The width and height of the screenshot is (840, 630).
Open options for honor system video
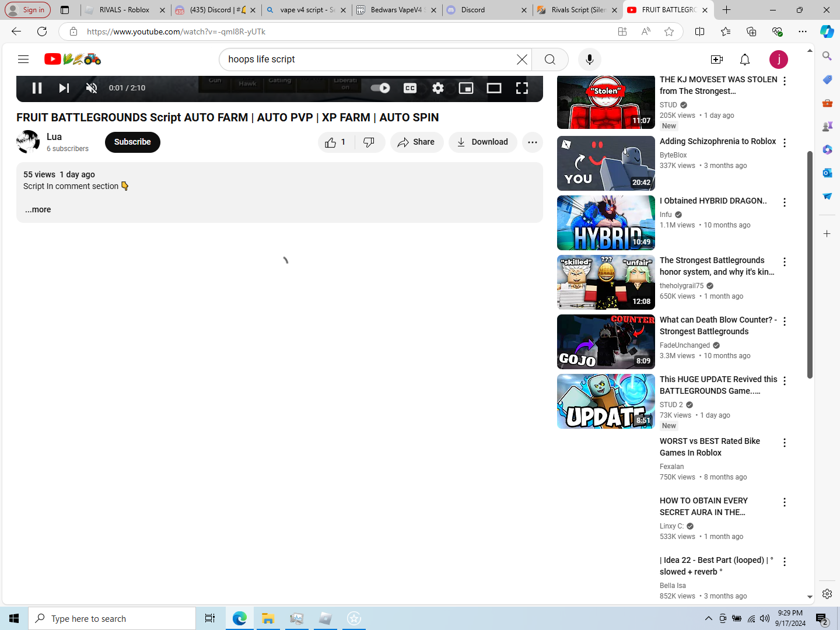(x=785, y=262)
